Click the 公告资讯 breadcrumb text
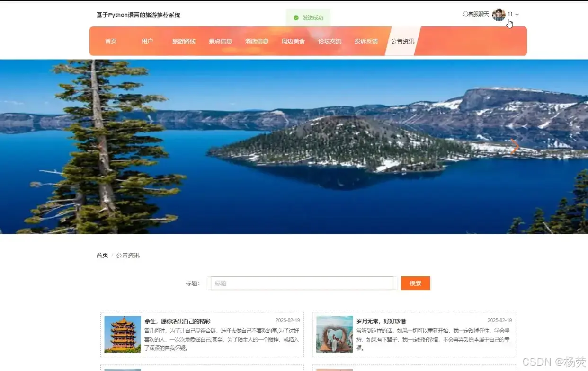The height and width of the screenshot is (371, 588). tap(128, 256)
